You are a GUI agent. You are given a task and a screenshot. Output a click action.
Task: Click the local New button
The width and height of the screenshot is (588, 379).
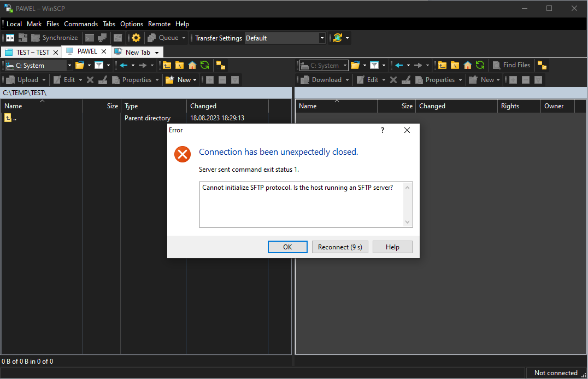click(179, 80)
